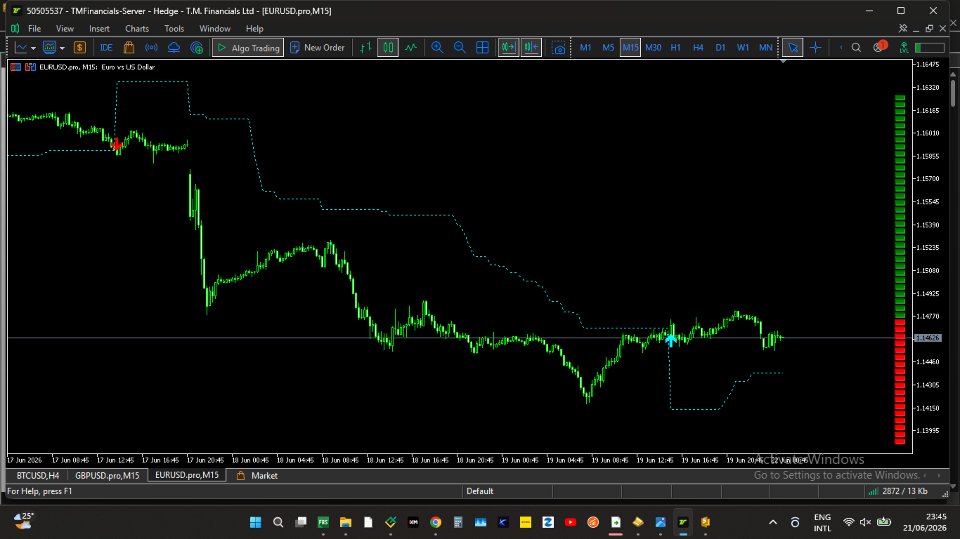960x539 pixels.
Task: Open YouTube app from the taskbar
Action: pyautogui.click(x=570, y=522)
